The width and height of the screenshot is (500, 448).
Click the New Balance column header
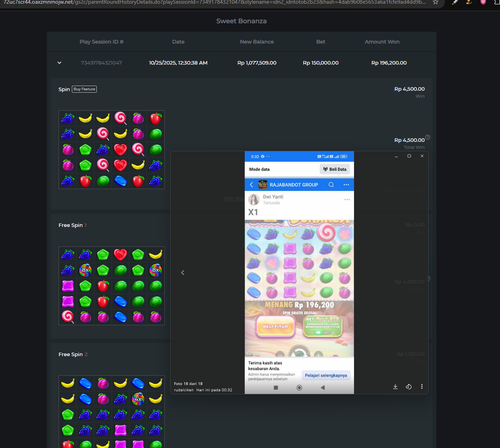(x=257, y=42)
